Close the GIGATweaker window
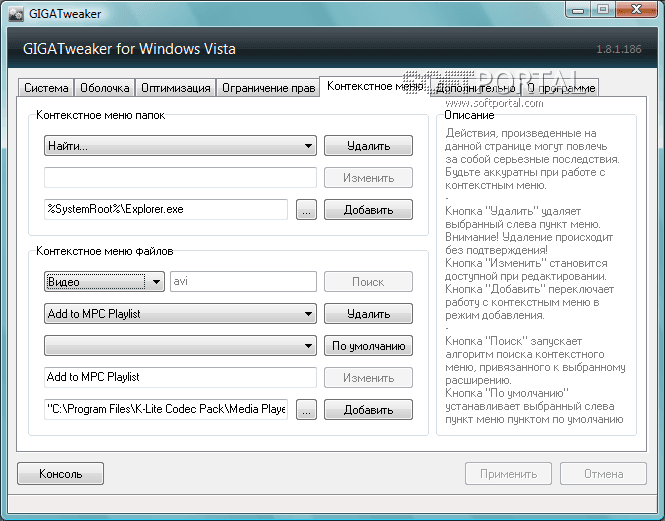 click(636, 10)
